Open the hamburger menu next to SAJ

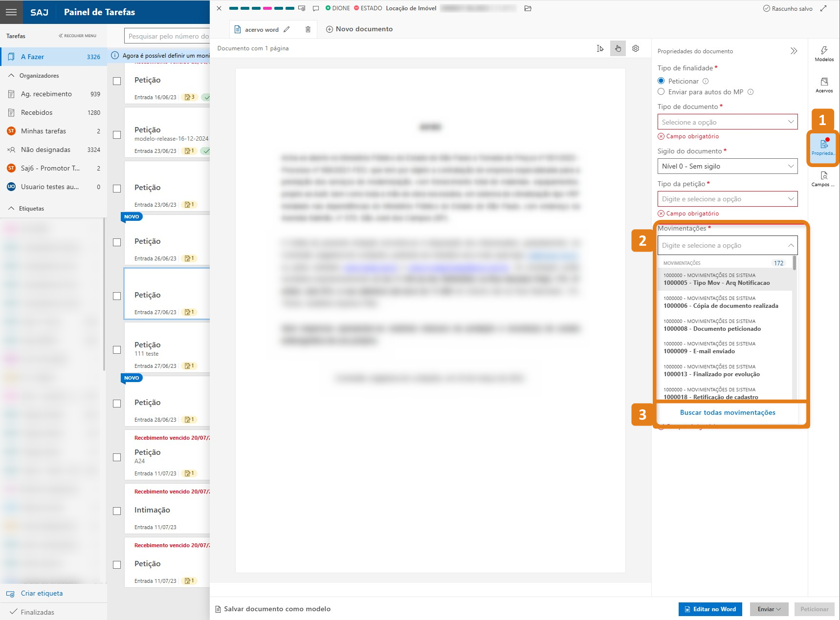tap(11, 12)
